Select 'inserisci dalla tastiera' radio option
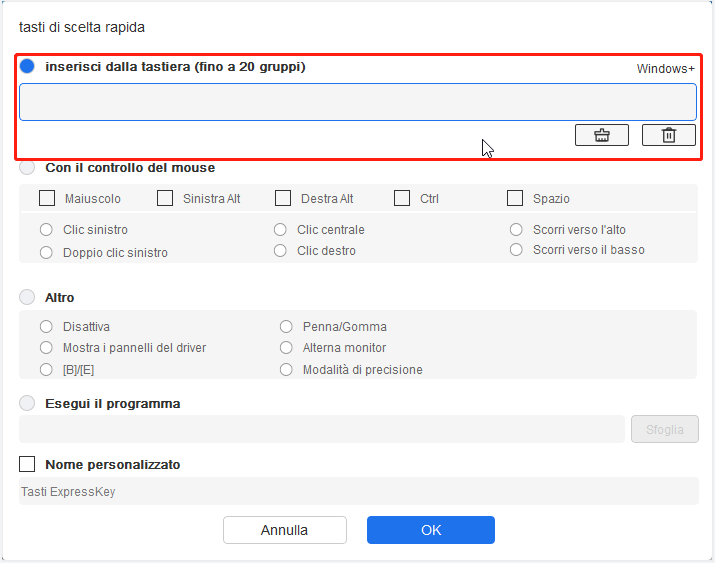Image resolution: width=715 pixels, height=563 pixels. [27, 66]
